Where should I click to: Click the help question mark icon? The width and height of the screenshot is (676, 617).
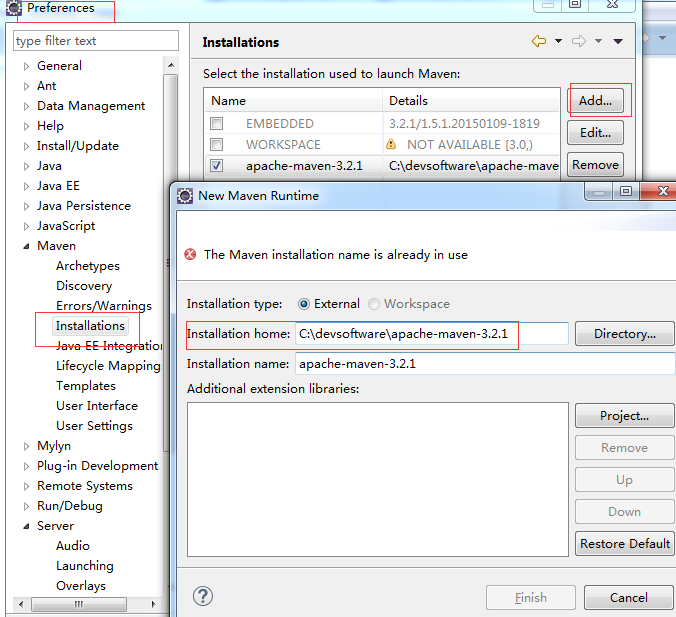tap(203, 596)
